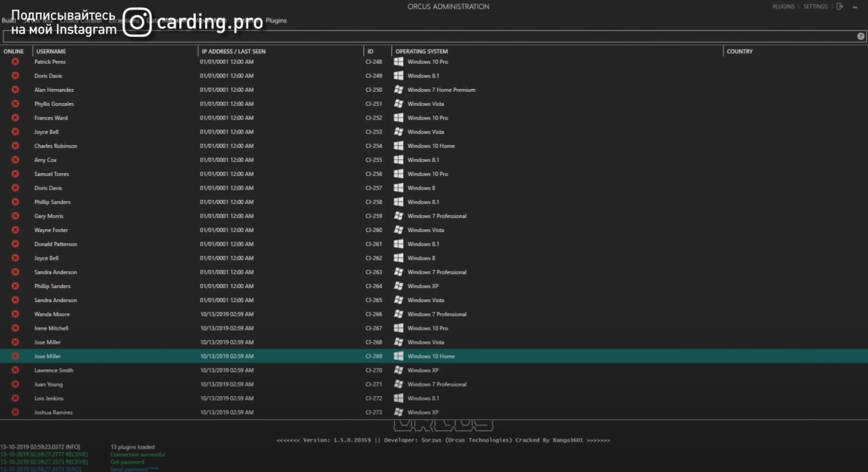
Task: Click 'Windows 7 Home Premium' OS text
Action: (441, 90)
